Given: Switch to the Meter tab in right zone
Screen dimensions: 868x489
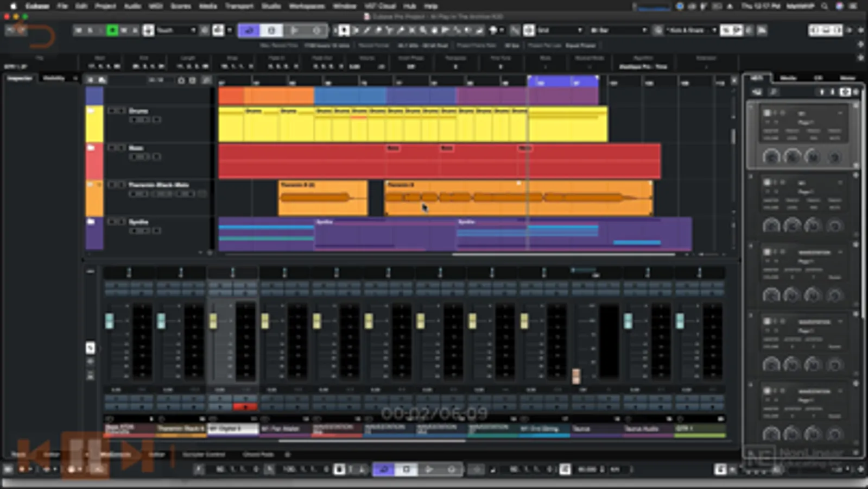Looking at the screenshot, I should [847, 78].
